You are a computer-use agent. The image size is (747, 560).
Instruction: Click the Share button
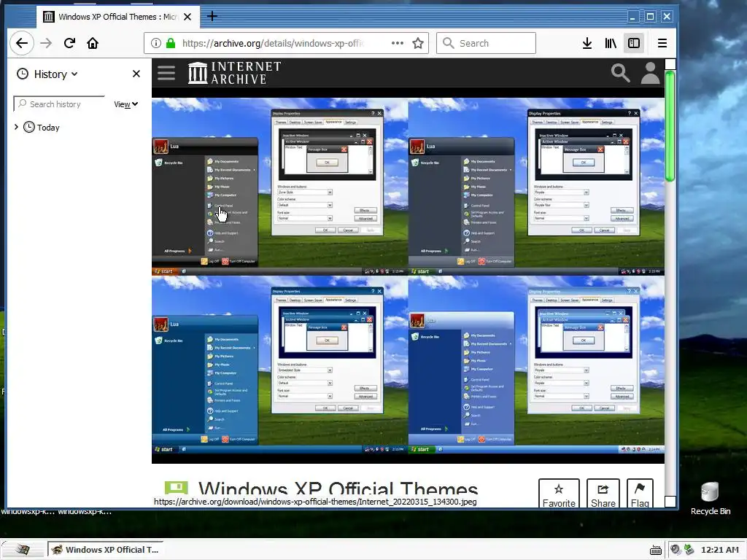pos(603,494)
